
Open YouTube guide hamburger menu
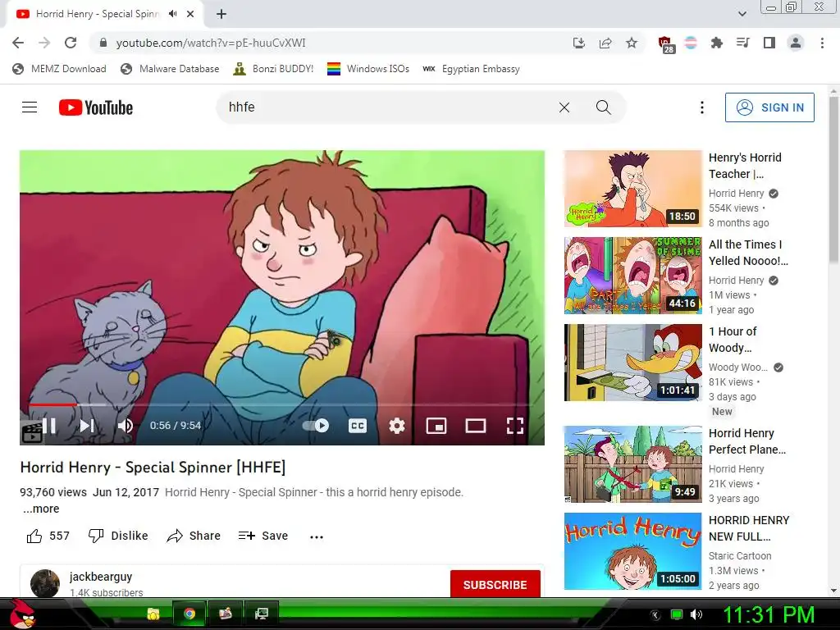coord(30,107)
